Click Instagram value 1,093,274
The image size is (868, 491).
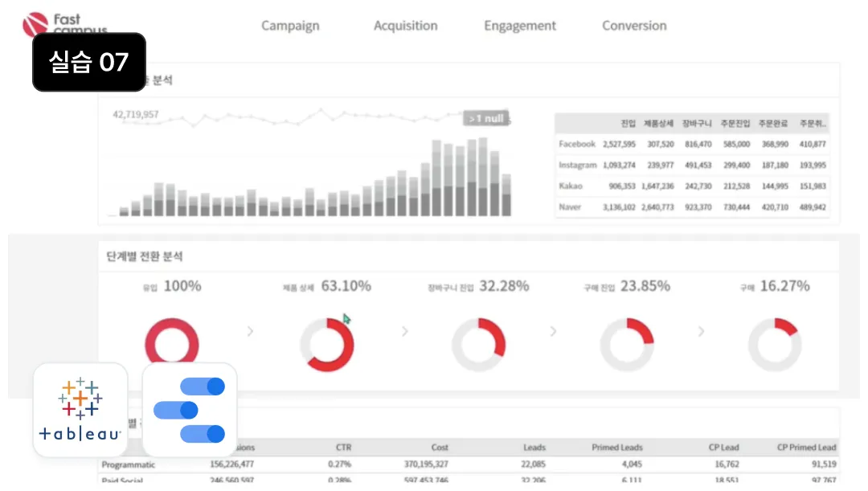click(x=619, y=165)
